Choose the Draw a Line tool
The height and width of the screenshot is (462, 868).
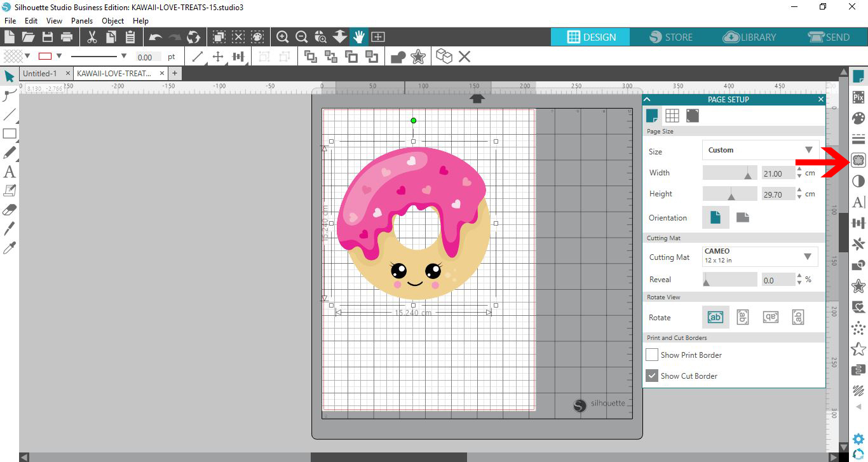click(x=10, y=115)
